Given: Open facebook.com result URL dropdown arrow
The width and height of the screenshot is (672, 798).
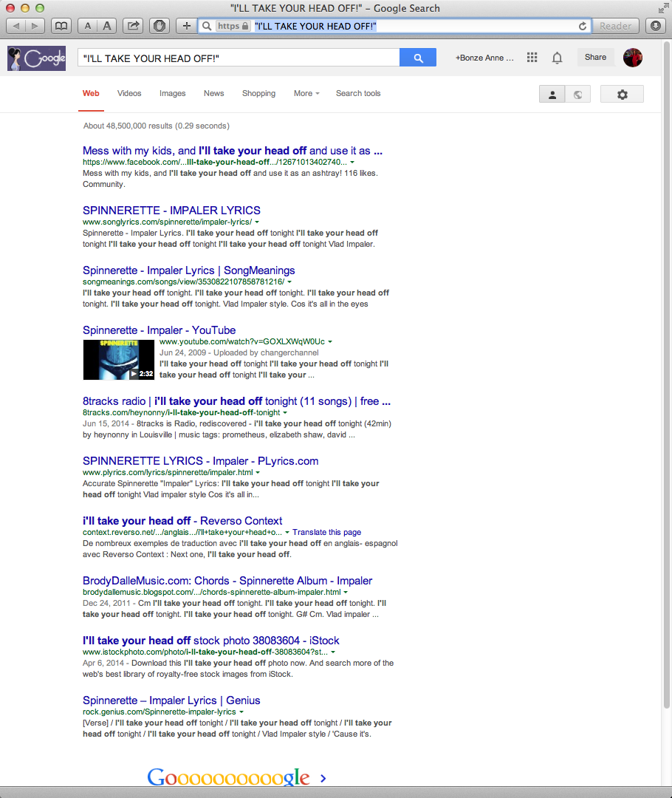Looking at the screenshot, I should pos(352,163).
